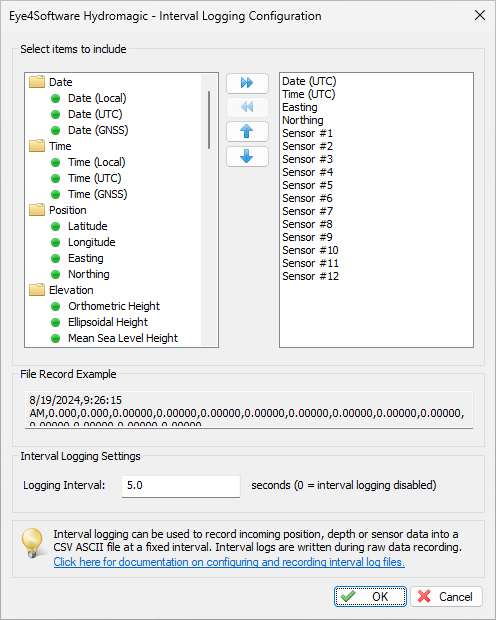Select Sensor #7 in the included list
This screenshot has width=496, height=620.
pyautogui.click(x=308, y=211)
